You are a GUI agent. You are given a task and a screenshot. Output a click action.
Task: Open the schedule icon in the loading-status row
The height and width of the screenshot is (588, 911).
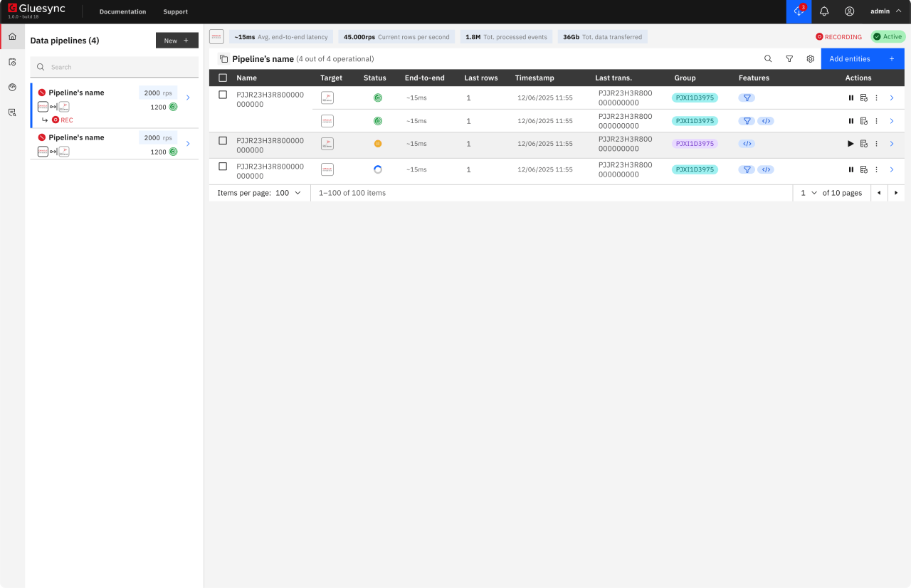pyautogui.click(x=863, y=169)
